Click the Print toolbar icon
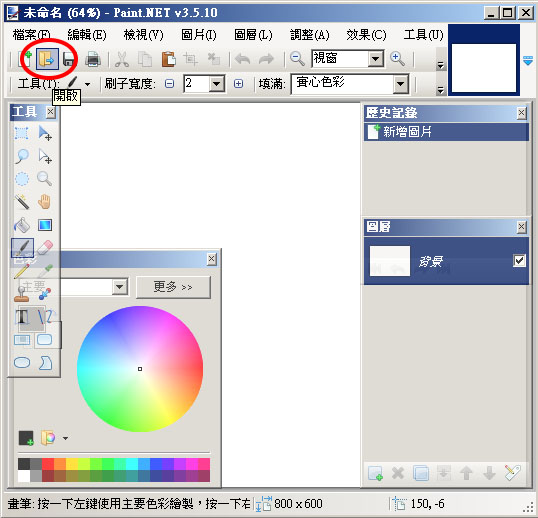 pos(93,59)
